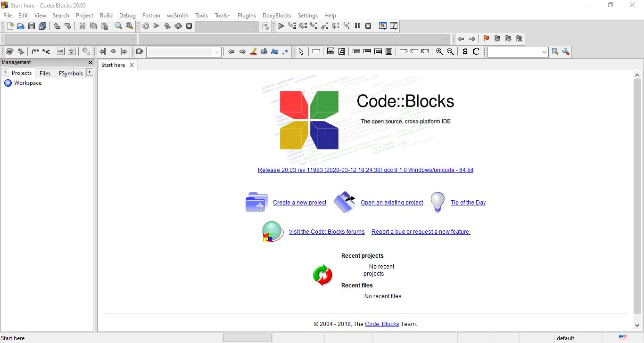The width and height of the screenshot is (644, 343).
Task: Open the File menu
Action: point(8,16)
